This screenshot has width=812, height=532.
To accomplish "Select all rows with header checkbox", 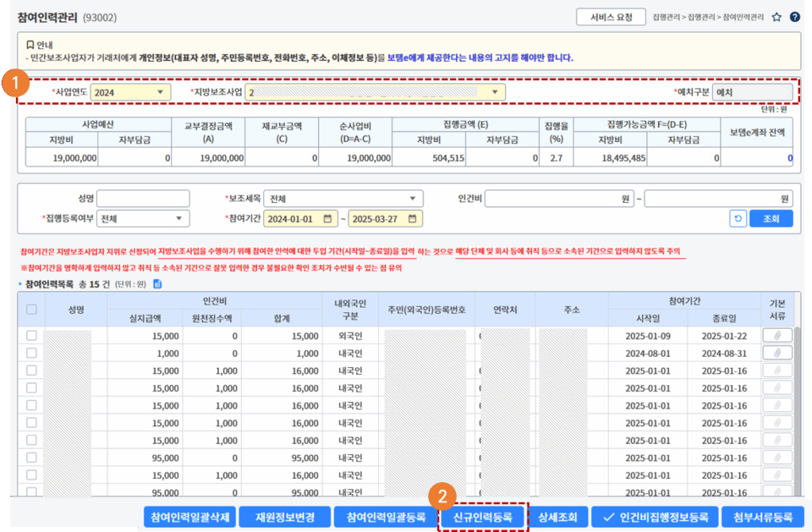I will pyautogui.click(x=32, y=309).
